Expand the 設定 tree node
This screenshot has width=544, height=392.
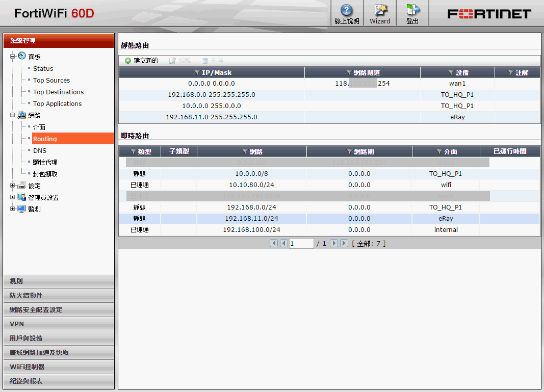click(12, 185)
